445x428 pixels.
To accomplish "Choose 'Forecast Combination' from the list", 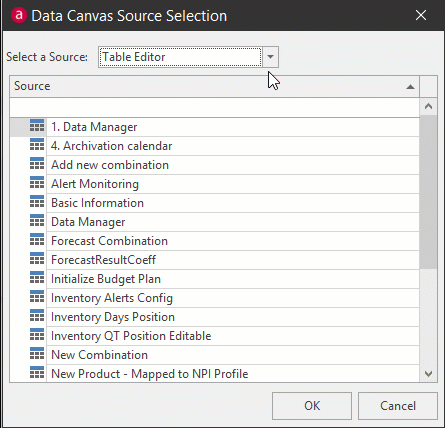I will 214,241.
